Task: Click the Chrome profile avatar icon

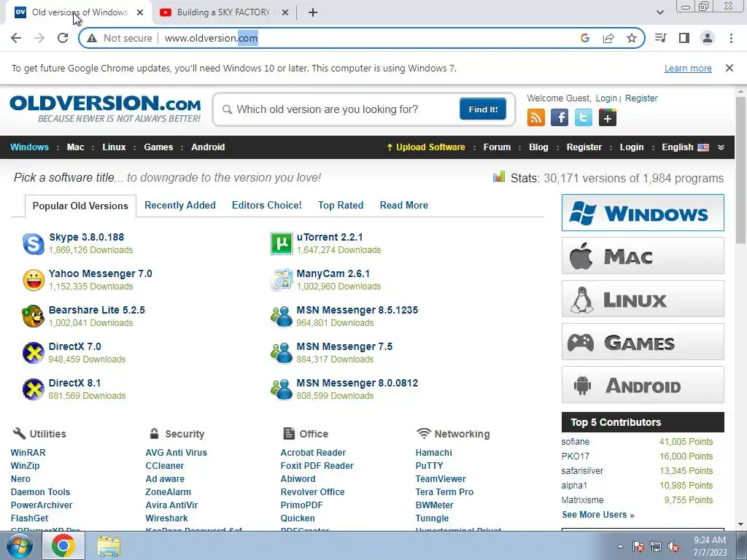Action: point(708,38)
